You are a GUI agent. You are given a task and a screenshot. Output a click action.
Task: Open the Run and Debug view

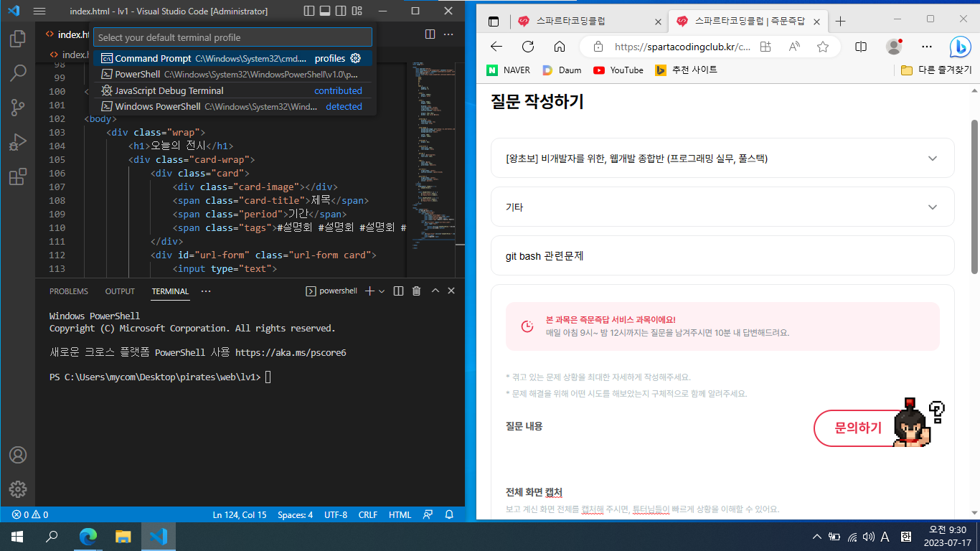pos(18,142)
